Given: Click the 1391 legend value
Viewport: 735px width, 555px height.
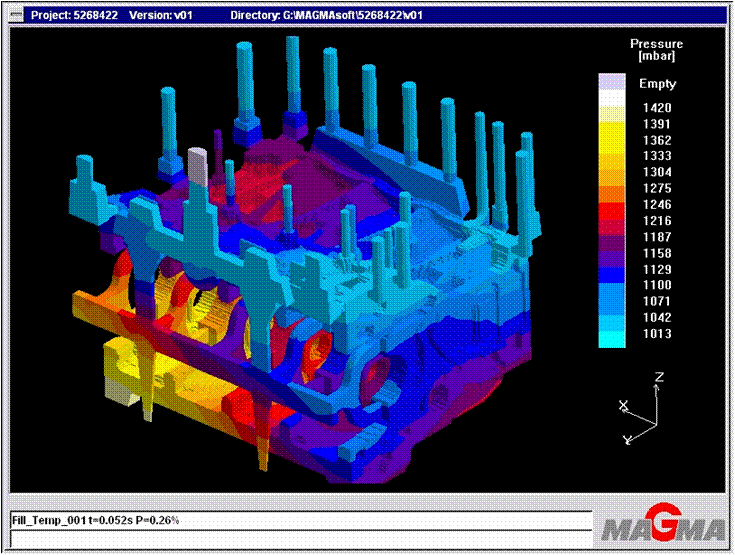Looking at the screenshot, I should pyautogui.click(x=657, y=124).
